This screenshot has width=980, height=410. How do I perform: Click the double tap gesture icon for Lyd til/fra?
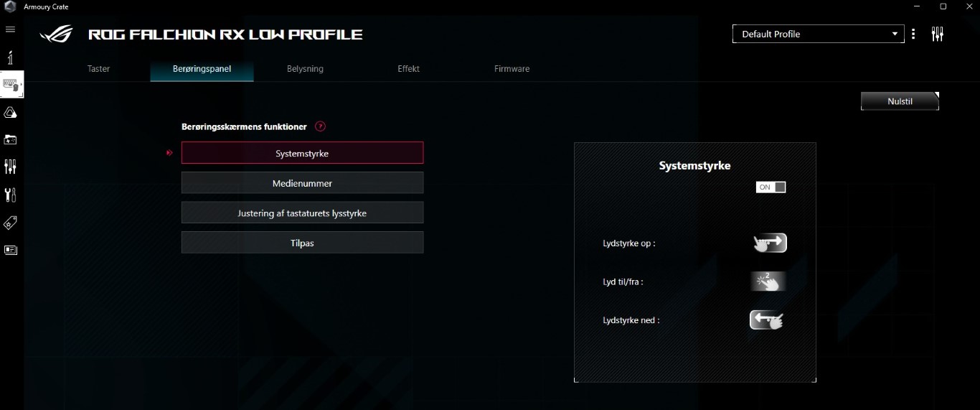[768, 281]
